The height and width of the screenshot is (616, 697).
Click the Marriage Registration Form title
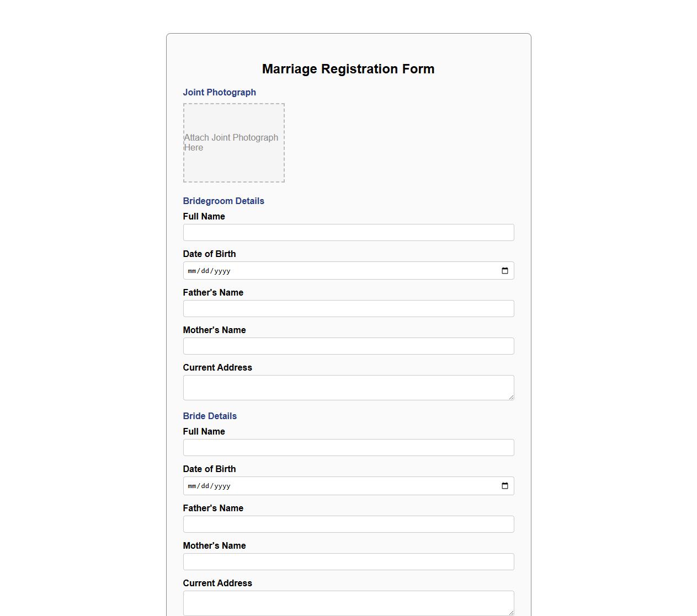point(348,68)
